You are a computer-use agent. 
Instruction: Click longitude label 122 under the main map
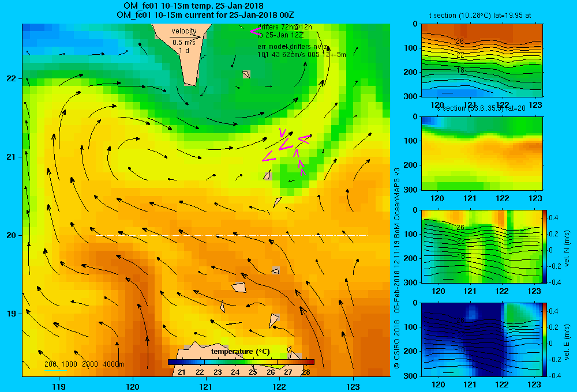[x=279, y=386]
